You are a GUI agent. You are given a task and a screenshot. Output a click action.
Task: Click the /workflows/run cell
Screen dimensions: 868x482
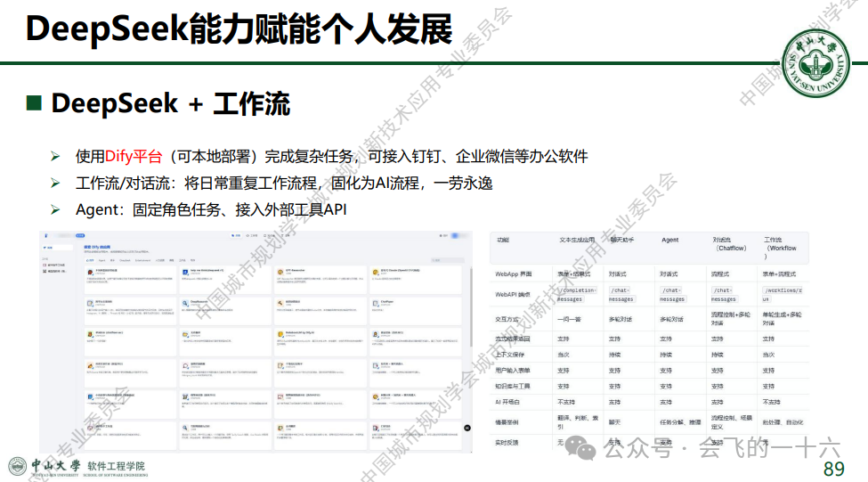782,294
